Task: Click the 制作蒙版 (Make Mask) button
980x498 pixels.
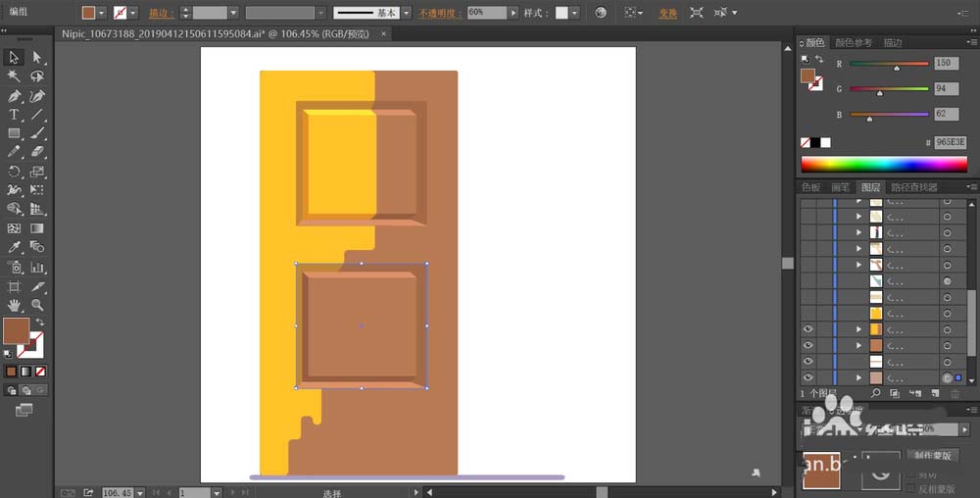Action: pos(933,455)
